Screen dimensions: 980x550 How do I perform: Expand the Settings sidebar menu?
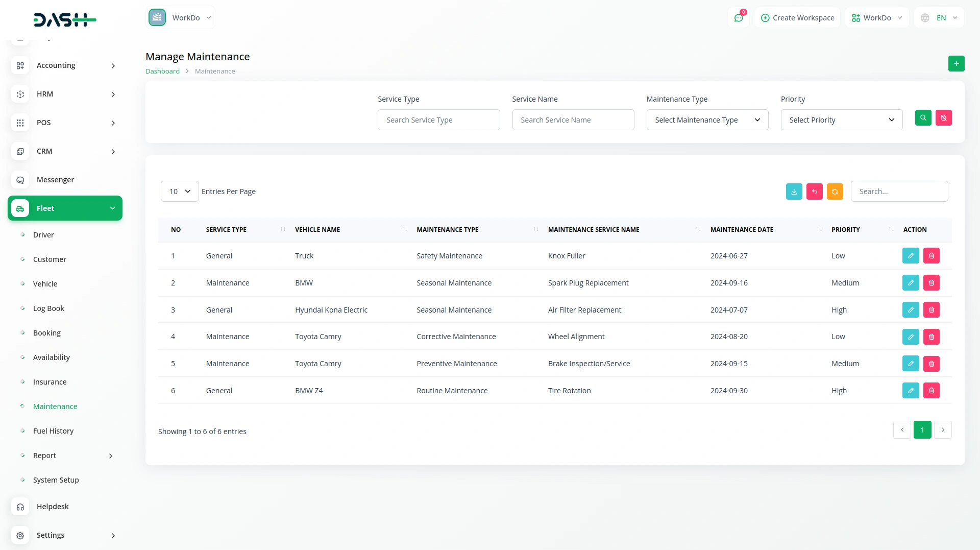coord(65,535)
